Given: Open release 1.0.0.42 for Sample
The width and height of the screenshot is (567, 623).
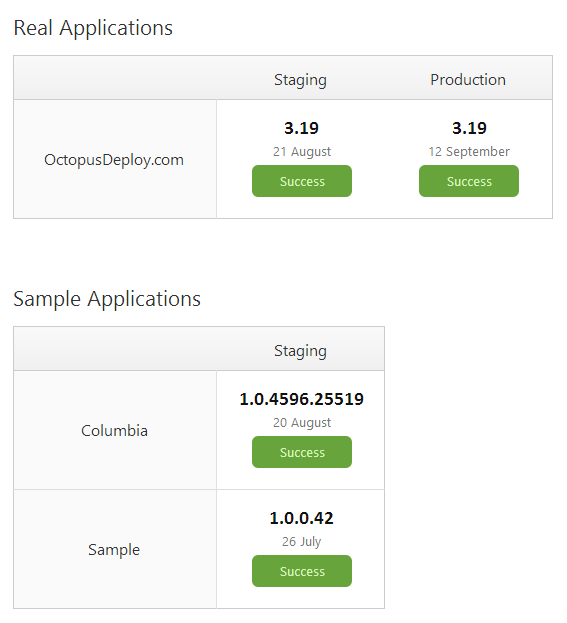Looking at the screenshot, I should (x=302, y=518).
